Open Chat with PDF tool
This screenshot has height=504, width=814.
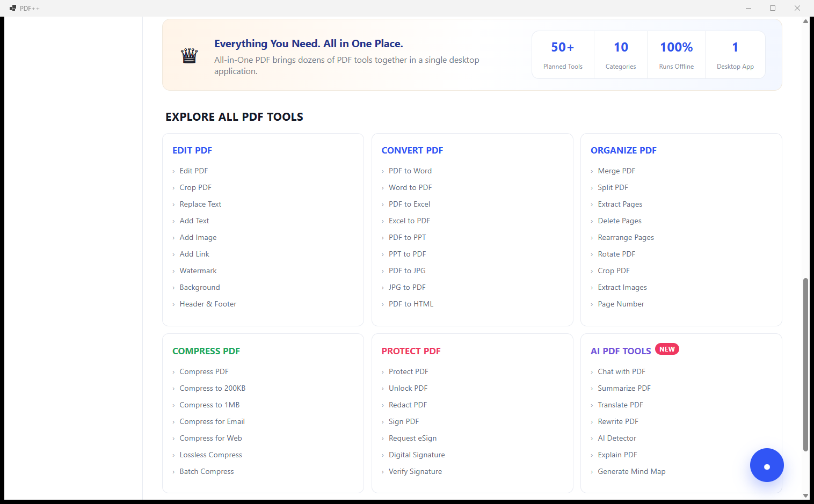621,371
